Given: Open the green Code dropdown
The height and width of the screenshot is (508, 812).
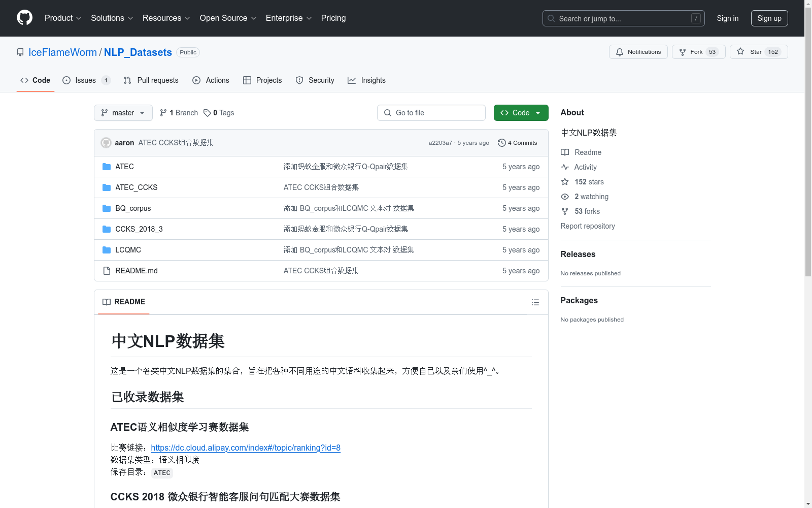Looking at the screenshot, I should pos(521,113).
